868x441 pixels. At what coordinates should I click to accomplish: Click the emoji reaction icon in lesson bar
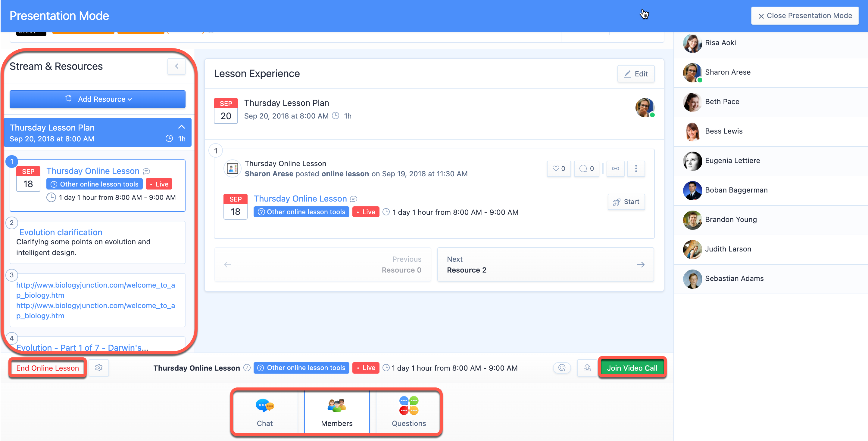point(562,368)
